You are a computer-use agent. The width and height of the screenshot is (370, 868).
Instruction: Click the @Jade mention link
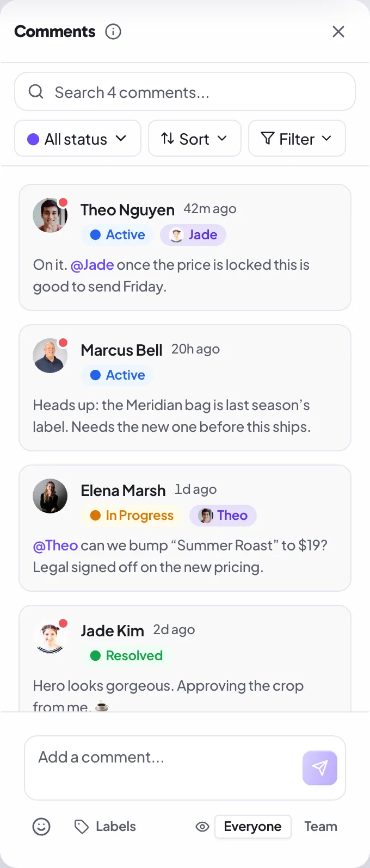click(x=92, y=265)
